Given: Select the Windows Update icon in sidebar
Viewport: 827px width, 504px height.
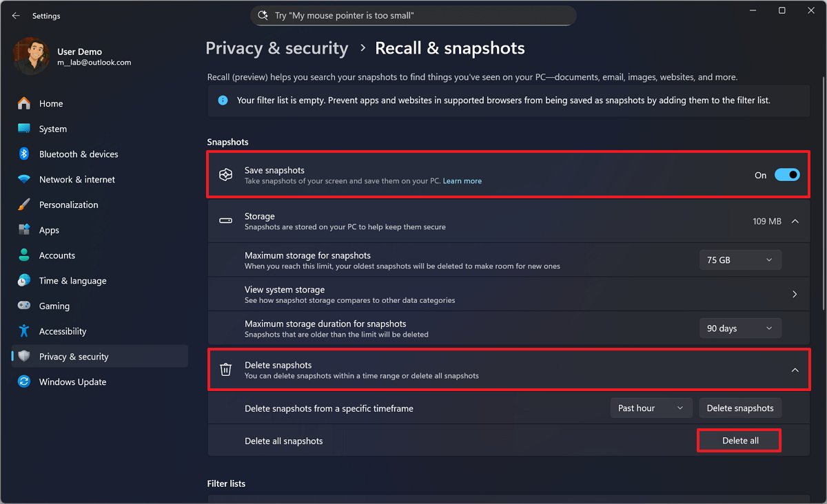Looking at the screenshot, I should click(x=23, y=381).
